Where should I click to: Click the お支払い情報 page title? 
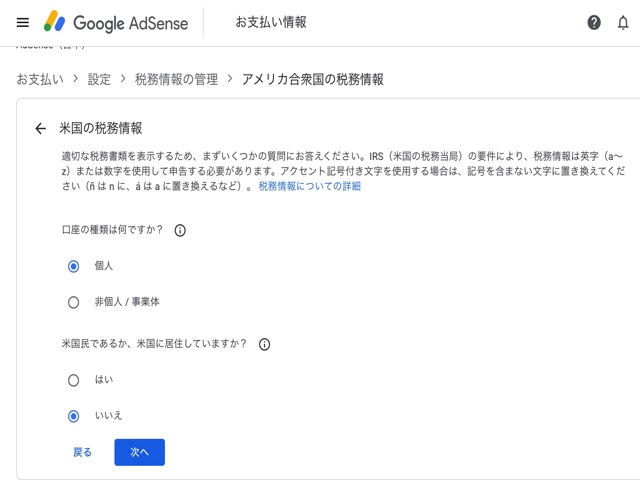coord(271,22)
